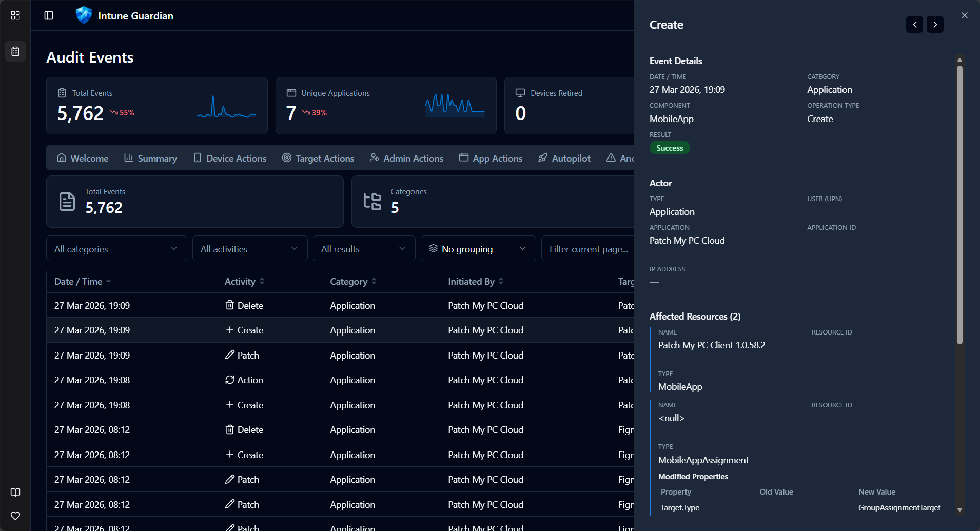Switch to the Device Actions tab
Viewport: 980px width, 531px height.
230,158
